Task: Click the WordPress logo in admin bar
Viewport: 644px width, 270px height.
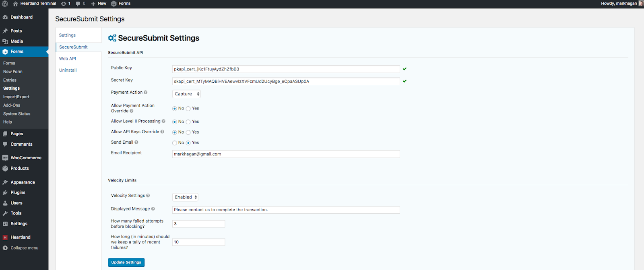Action: pos(5,4)
